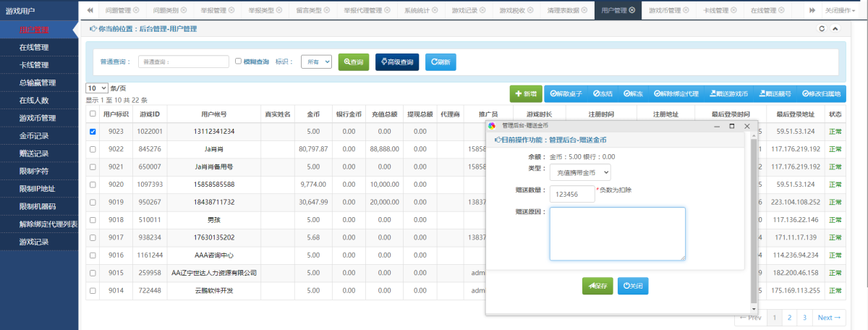Open the 类型 dropdown showing 充值携带金币
This screenshot has width=868, height=330.
click(580, 172)
